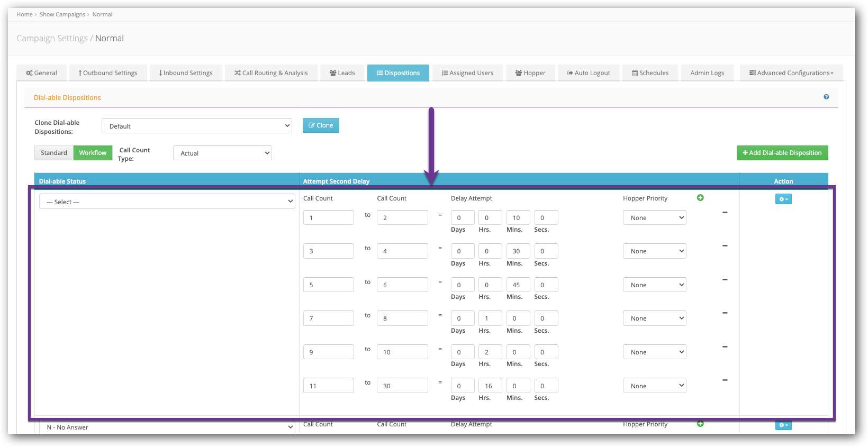This screenshot has width=868, height=447.
Task: Click green plus icon beside Hopper Priority
Action: [700, 198]
